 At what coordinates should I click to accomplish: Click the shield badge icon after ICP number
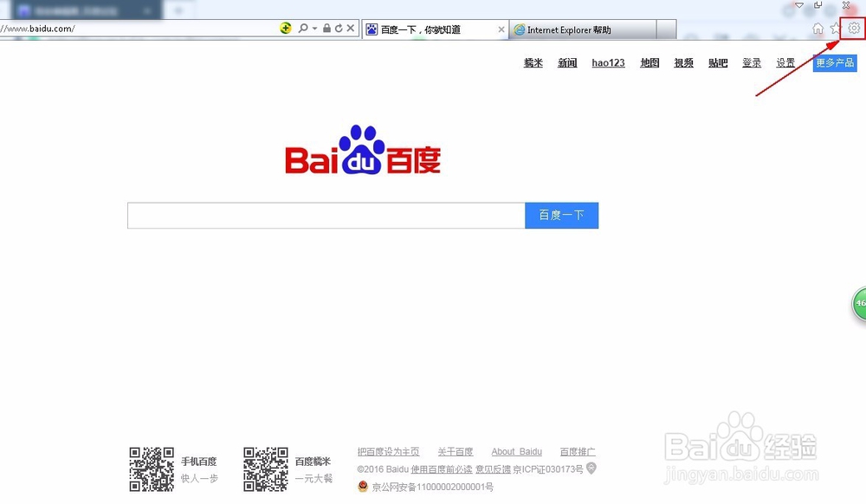click(591, 468)
